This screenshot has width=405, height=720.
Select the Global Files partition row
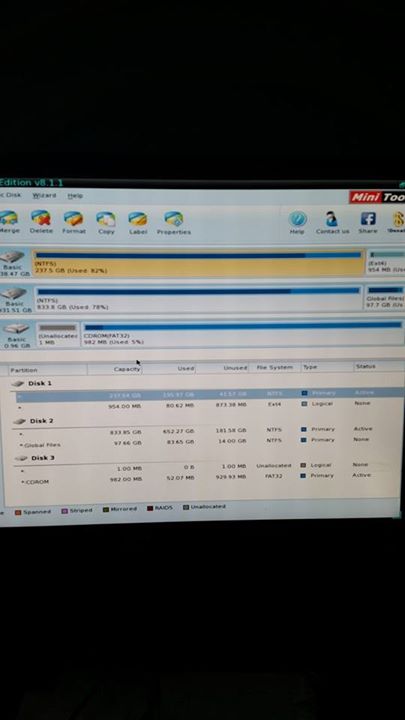click(207, 443)
